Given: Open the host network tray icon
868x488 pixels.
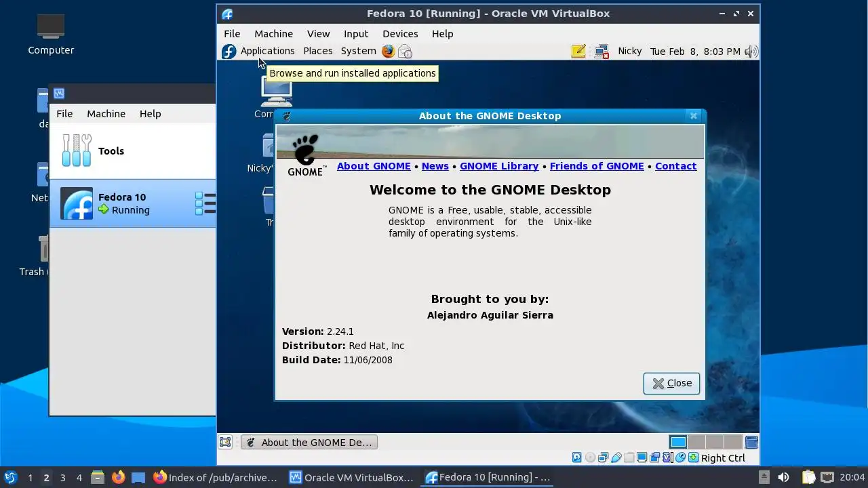Looking at the screenshot, I should pyautogui.click(x=828, y=477).
